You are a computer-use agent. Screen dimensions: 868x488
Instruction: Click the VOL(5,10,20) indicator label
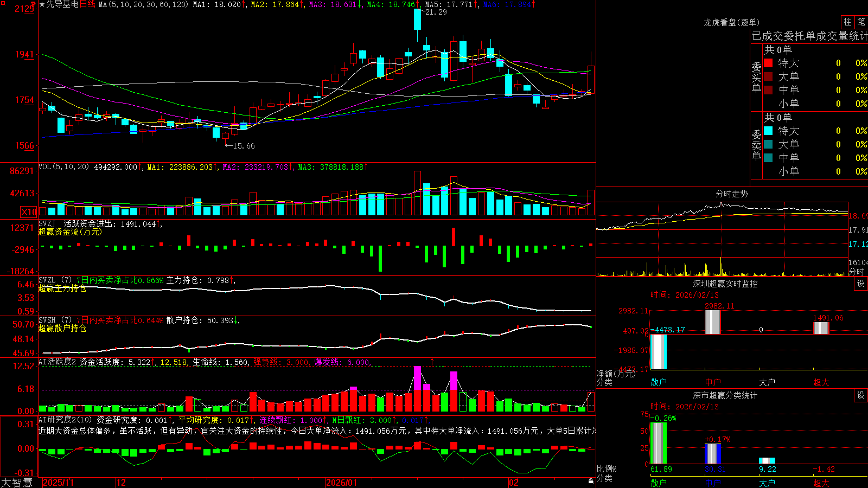63,167
